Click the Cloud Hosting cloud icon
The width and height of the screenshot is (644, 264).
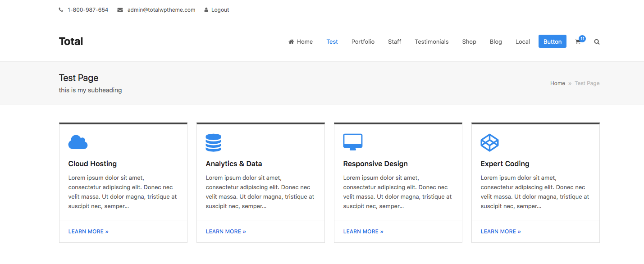pos(78,142)
